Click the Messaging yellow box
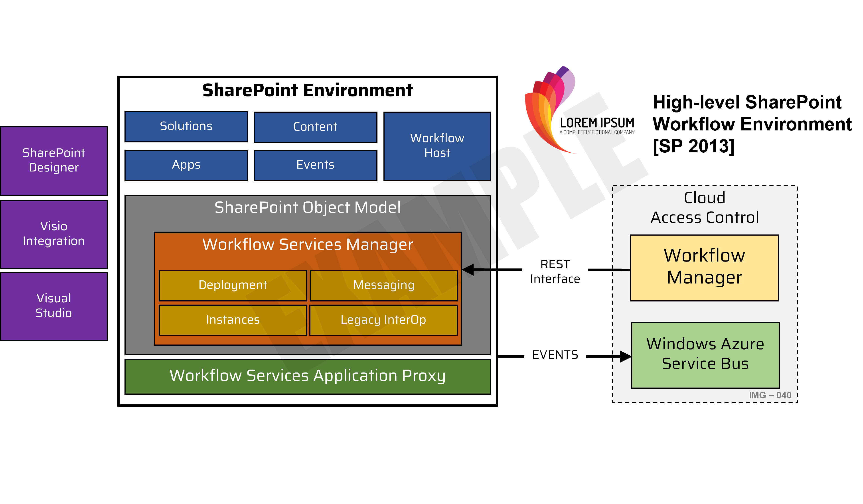Image resolution: width=863 pixels, height=504 pixels. tap(383, 285)
